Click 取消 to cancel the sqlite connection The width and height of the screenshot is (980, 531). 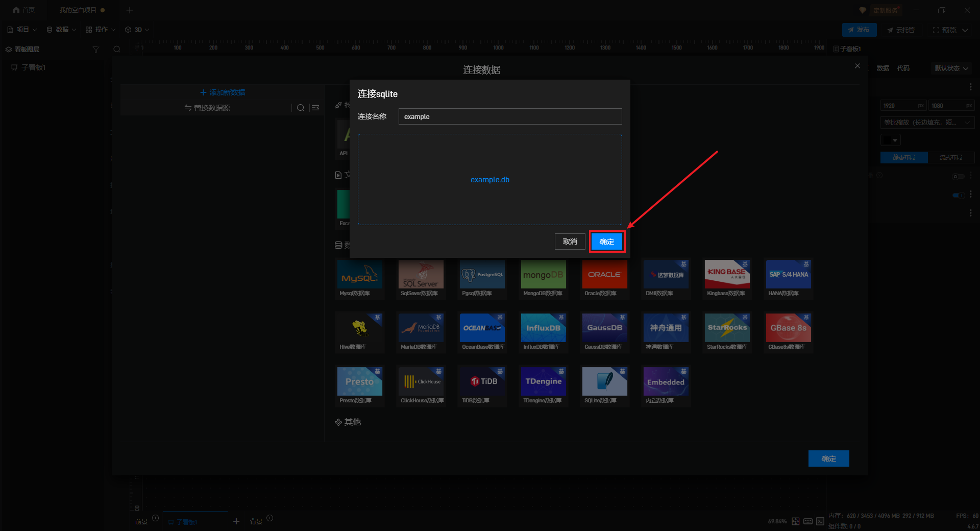570,242
